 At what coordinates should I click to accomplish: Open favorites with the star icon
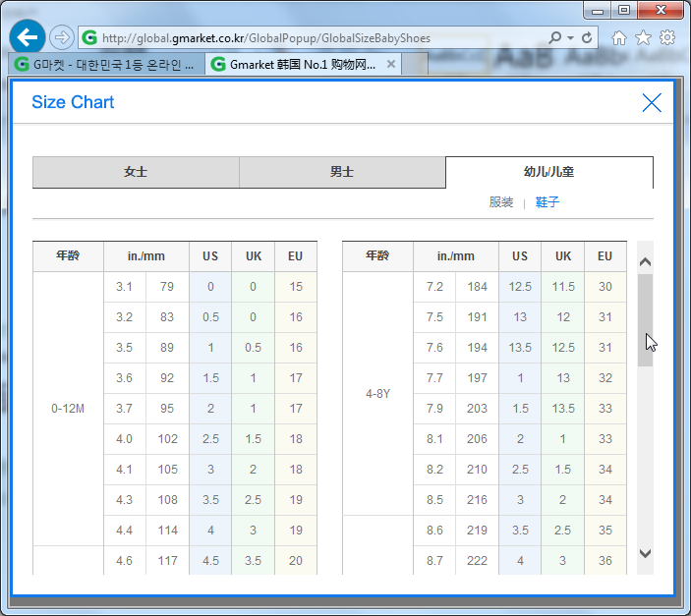(x=643, y=38)
